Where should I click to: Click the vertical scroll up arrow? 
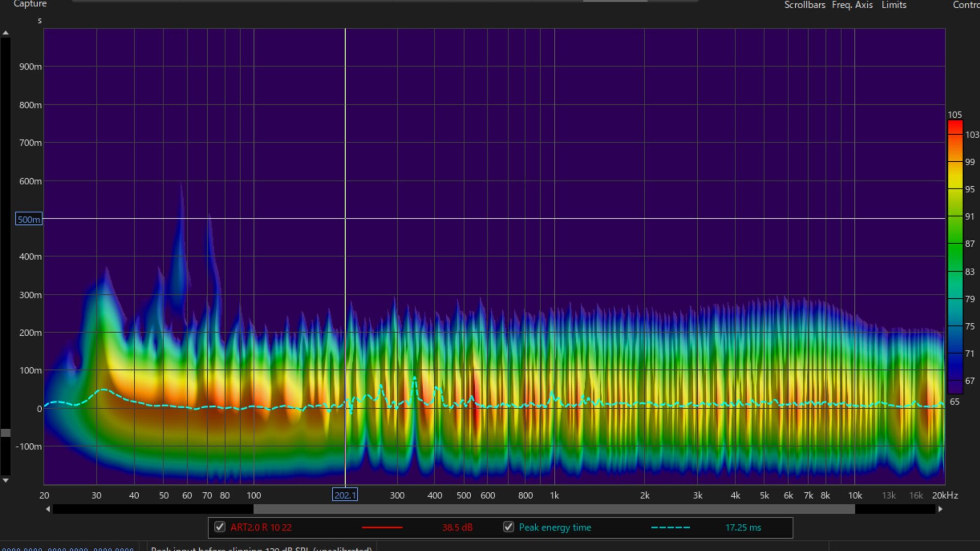click(x=6, y=33)
